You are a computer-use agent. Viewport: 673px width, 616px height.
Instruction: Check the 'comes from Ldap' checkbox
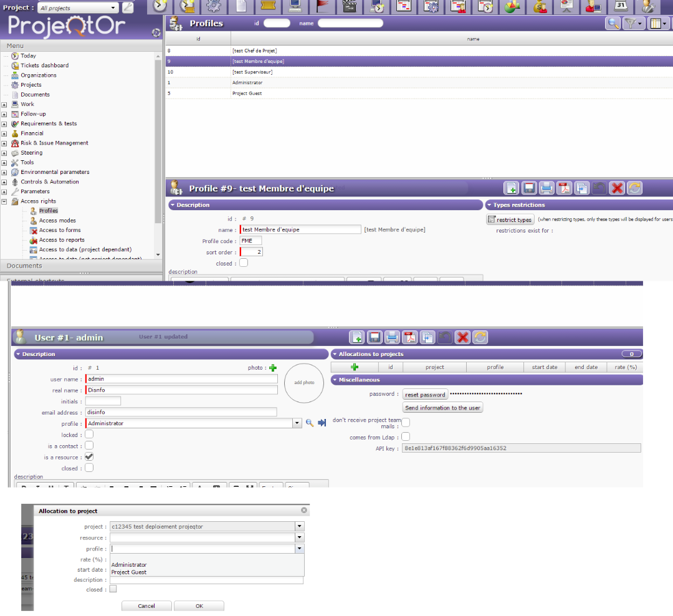click(x=406, y=437)
